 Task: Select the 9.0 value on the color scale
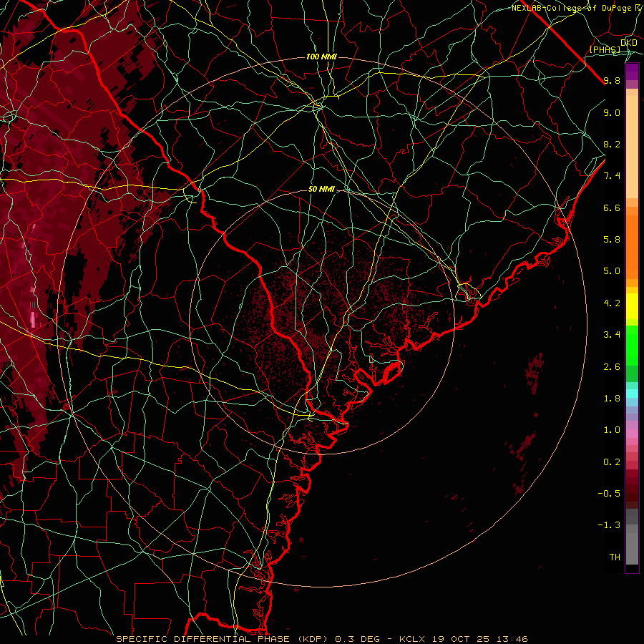tap(612, 112)
